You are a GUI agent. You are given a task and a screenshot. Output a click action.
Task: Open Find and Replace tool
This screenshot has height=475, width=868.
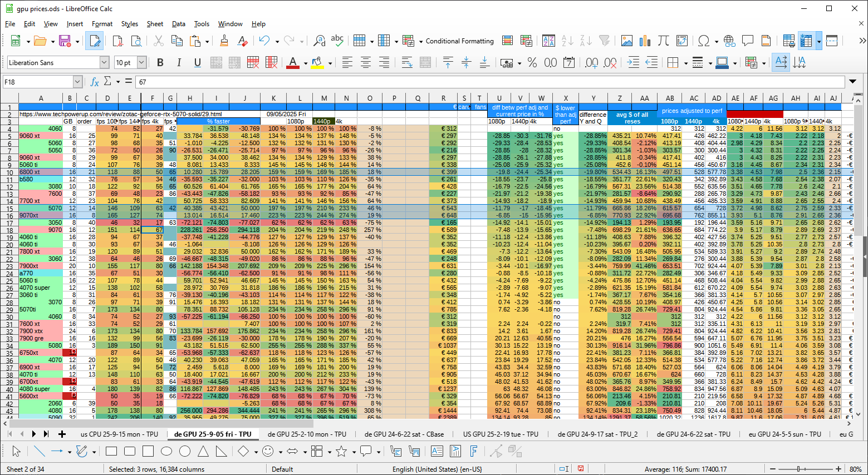(319, 41)
